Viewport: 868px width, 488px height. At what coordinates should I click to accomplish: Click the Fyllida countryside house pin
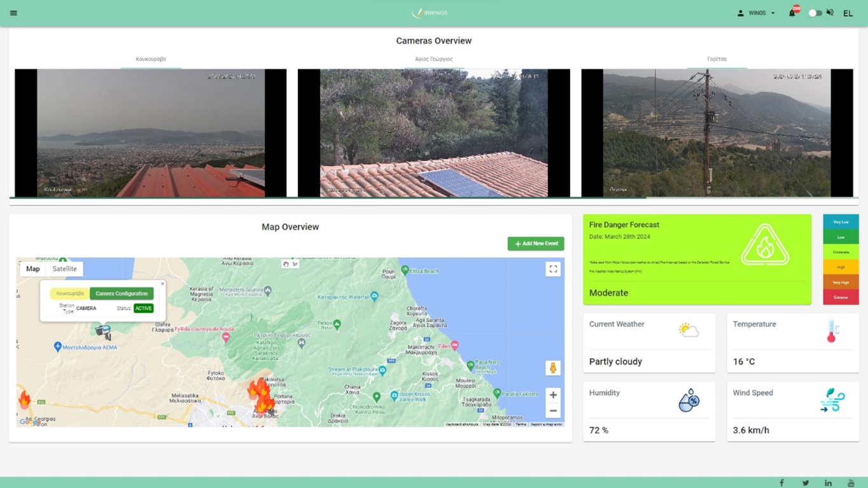(225, 338)
